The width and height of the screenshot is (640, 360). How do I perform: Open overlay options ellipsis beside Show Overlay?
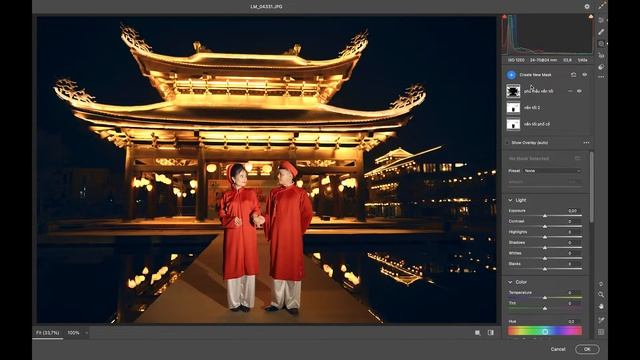tap(587, 143)
